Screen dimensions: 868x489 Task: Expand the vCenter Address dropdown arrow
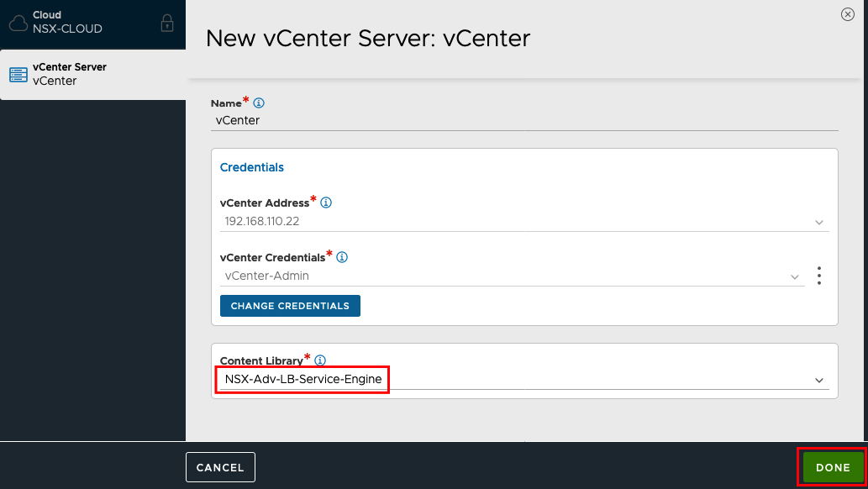coord(818,222)
